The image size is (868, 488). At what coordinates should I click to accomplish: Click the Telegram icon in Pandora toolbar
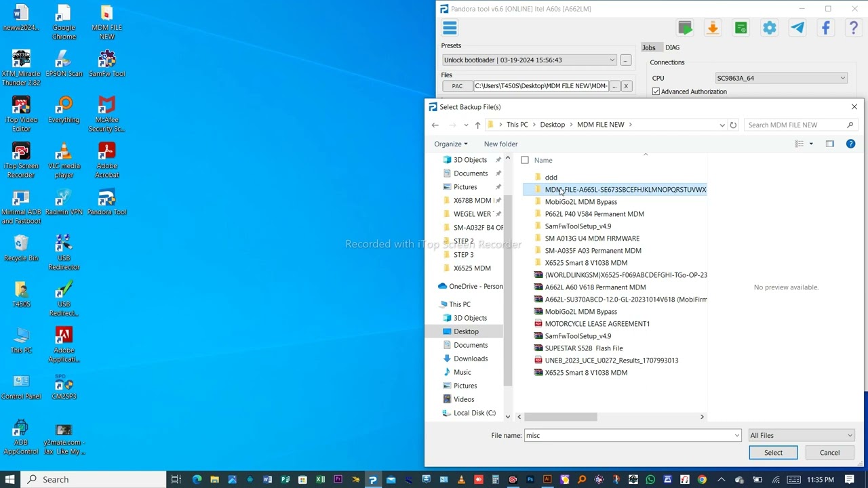click(797, 28)
